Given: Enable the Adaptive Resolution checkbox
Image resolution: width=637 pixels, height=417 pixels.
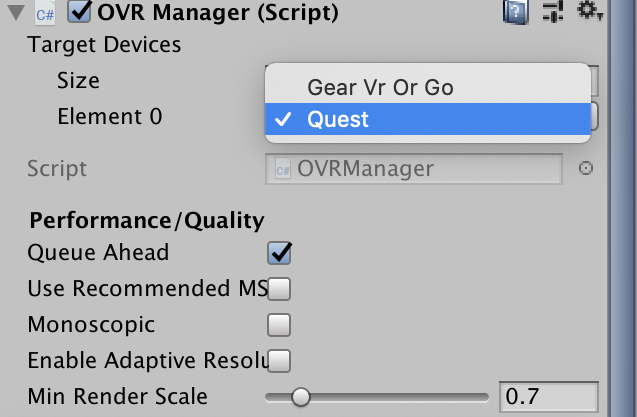Looking at the screenshot, I should (279, 360).
